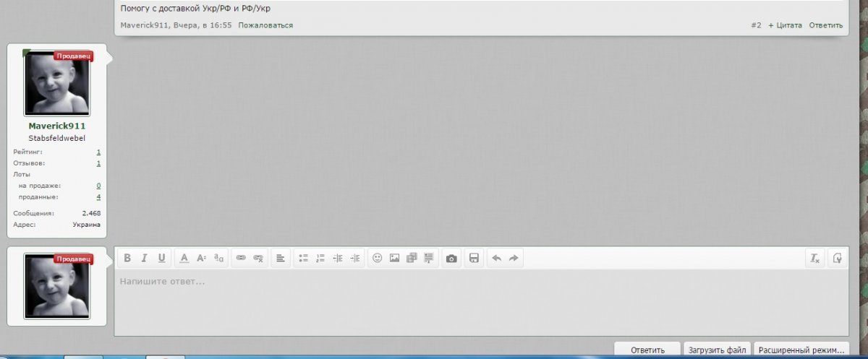Click the Ответить submit button
The image size is (868, 359).
(x=647, y=350)
